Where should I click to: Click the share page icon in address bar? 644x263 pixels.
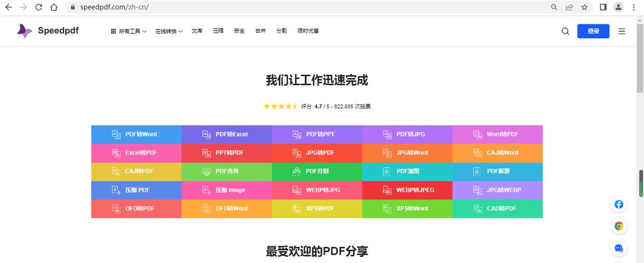click(x=569, y=7)
